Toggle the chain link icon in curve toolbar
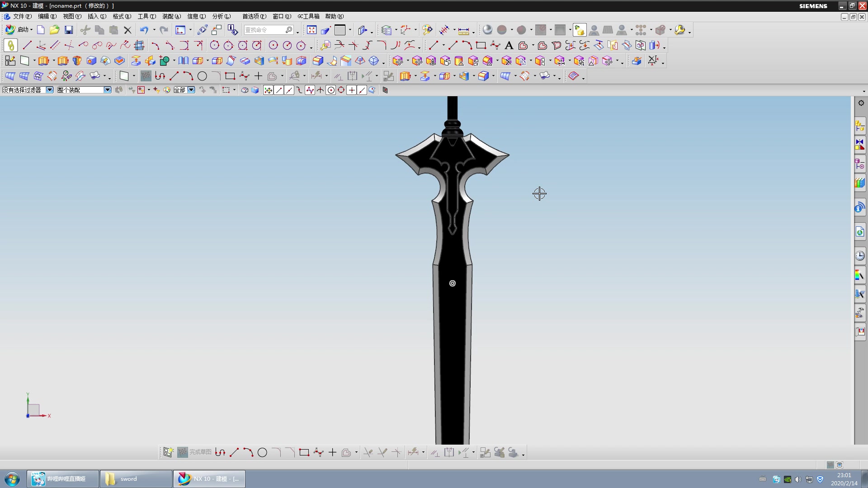Screen dimensions: 868x488 [x=10, y=45]
